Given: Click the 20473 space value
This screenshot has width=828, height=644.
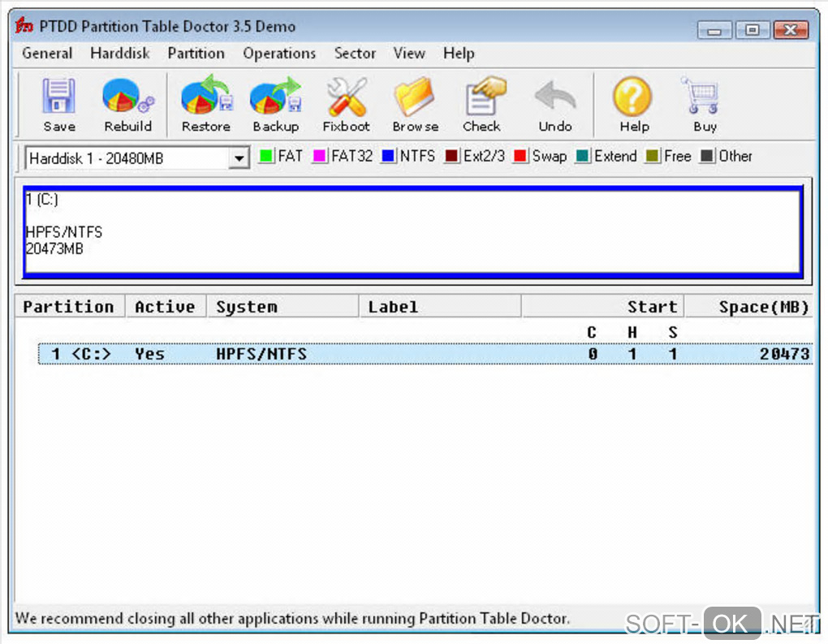Looking at the screenshot, I should (x=784, y=354).
